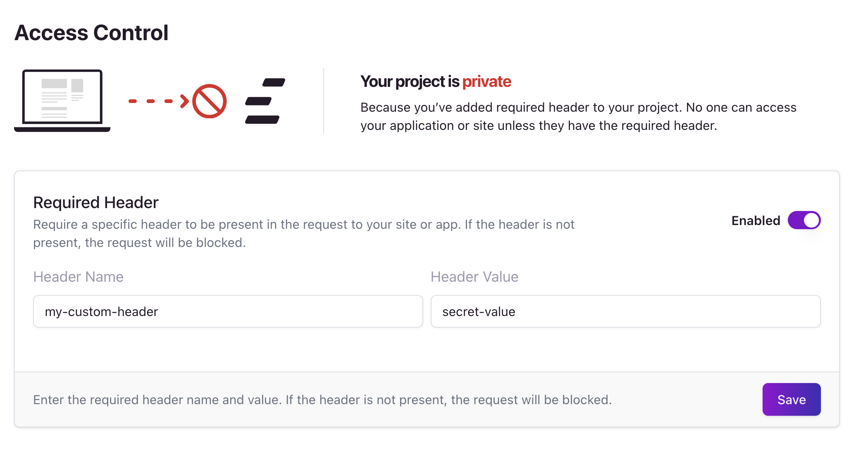Viewport: 868px width, 460px height.
Task: Click the red dashed arrow graphic
Action: point(159,101)
